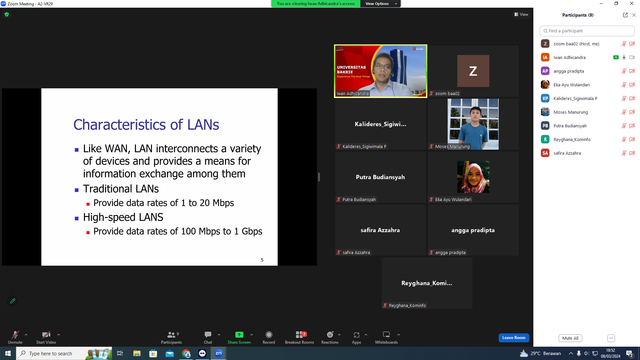
Task: Expand chat options arrow beside Chat
Action: [219, 335]
